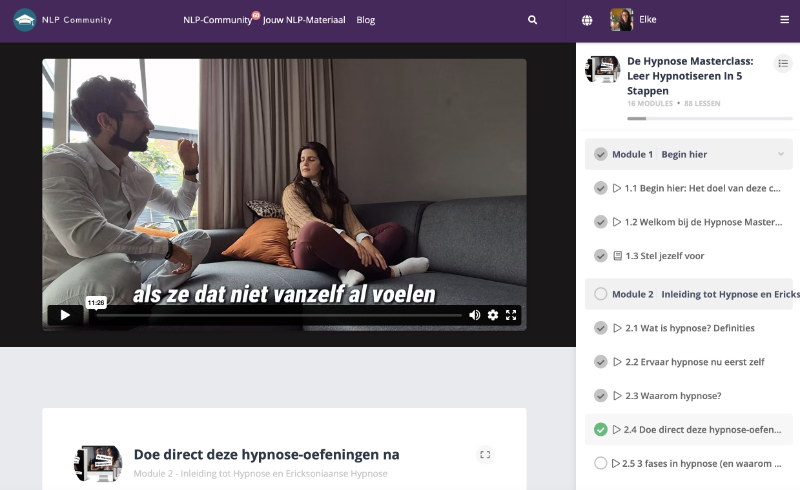Click the play icon of lesson 1.1
Viewport: 800px width, 490px height.
(x=617, y=188)
